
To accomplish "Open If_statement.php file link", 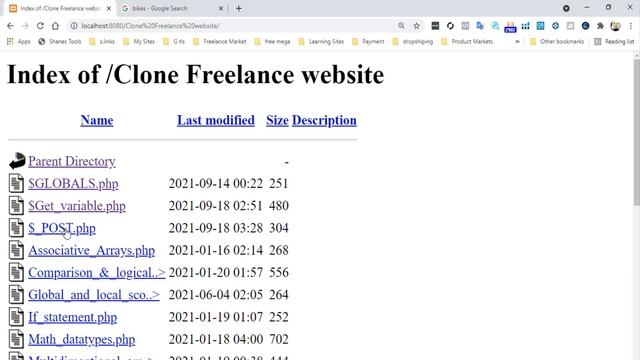I will (73, 317).
